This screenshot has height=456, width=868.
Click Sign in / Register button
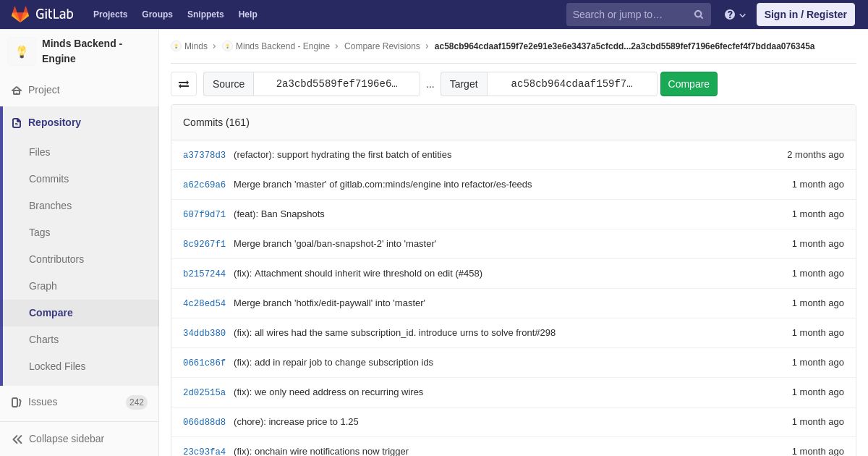(x=805, y=14)
